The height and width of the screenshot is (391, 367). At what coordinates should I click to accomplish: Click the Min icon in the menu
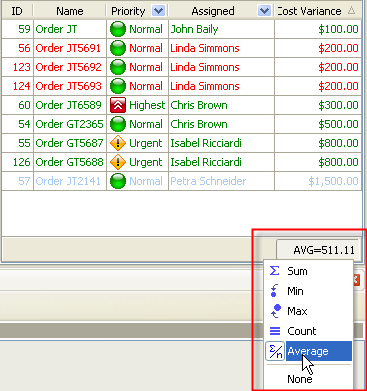(274, 291)
